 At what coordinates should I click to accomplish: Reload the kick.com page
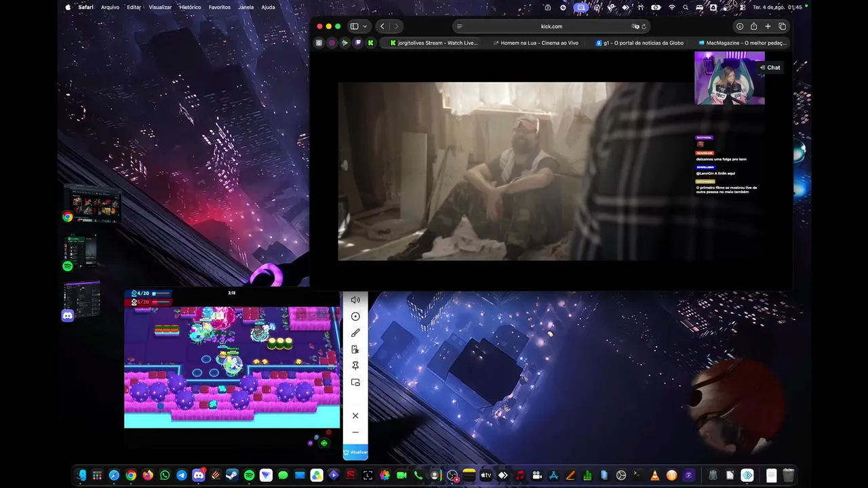tap(644, 26)
